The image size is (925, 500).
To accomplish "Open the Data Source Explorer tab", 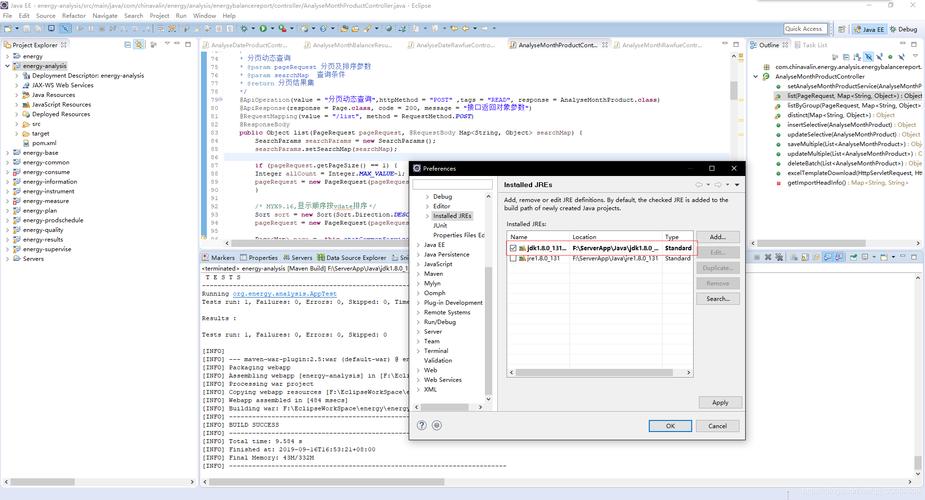I will click(x=351, y=258).
